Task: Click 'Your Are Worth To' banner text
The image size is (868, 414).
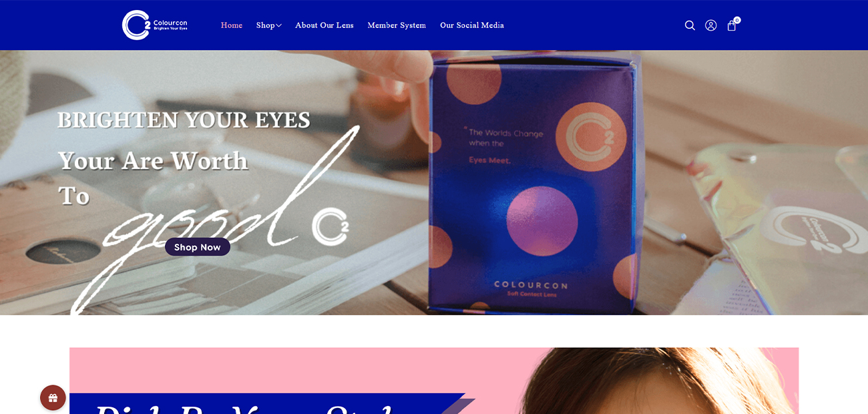Action: point(153,178)
